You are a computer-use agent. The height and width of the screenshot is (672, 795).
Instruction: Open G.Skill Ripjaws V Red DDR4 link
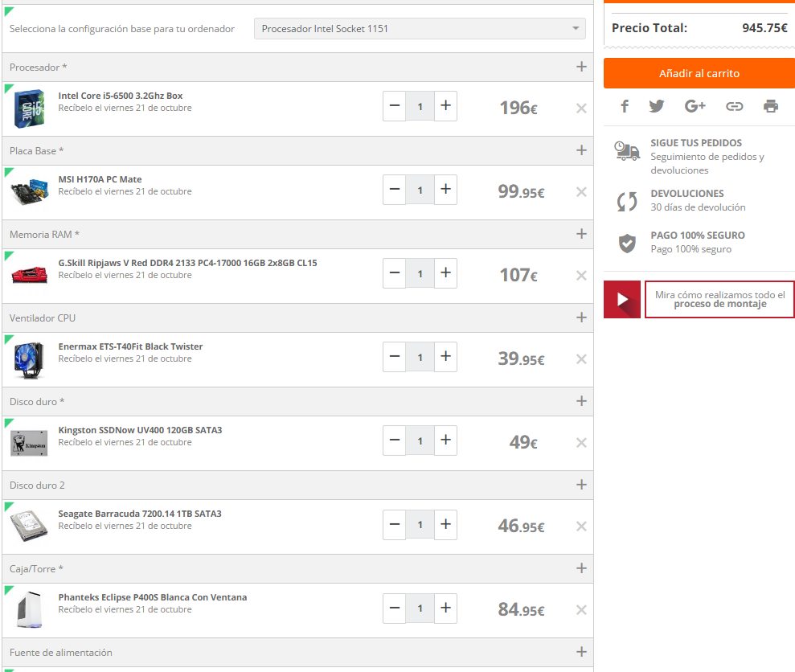(187, 263)
